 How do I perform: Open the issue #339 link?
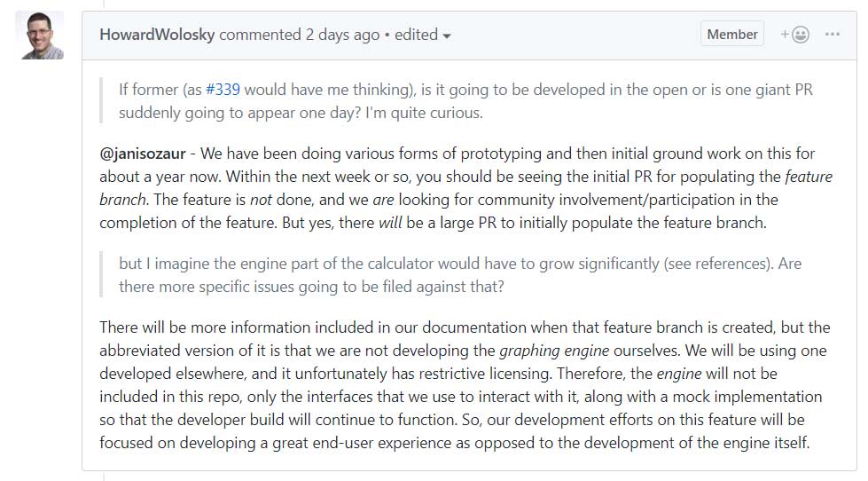point(223,90)
